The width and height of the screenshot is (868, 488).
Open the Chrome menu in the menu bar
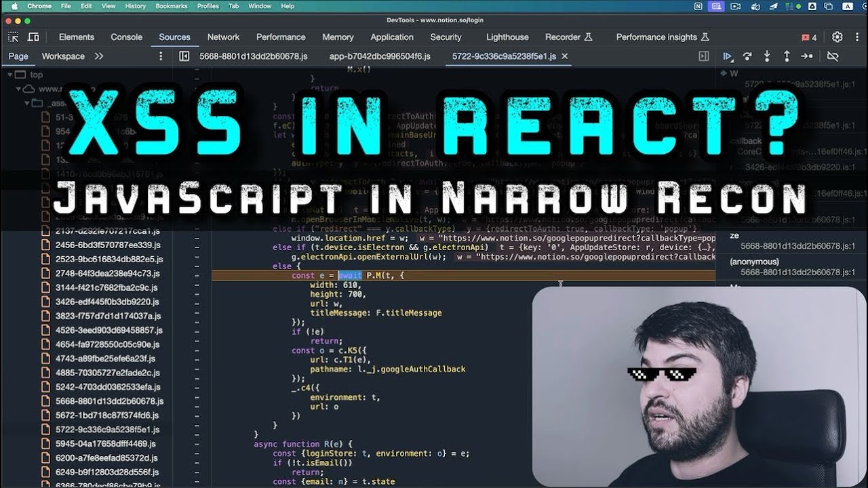coord(39,6)
